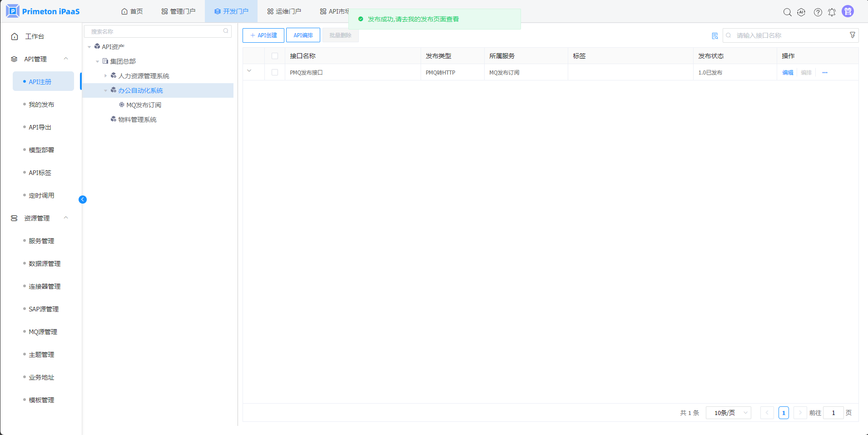Image resolution: width=868 pixels, height=435 pixels.
Task: Expand the 人力资源管理系统 tree node
Action: (105, 76)
